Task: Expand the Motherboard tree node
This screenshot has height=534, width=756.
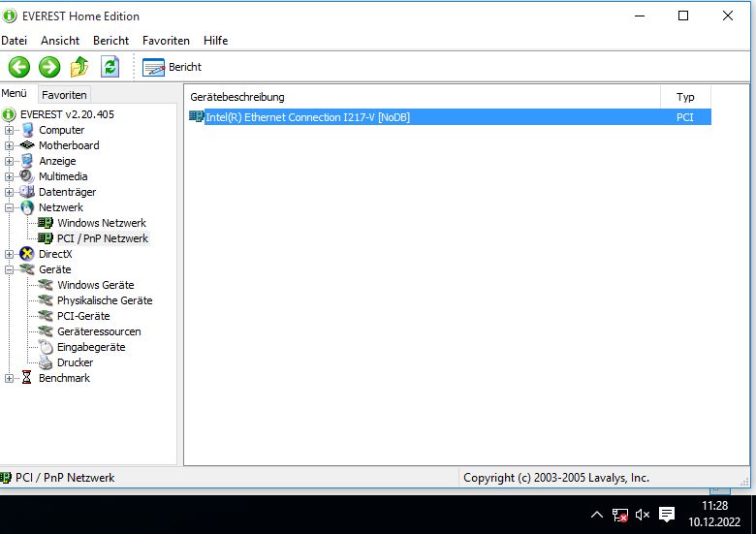Action: pyautogui.click(x=10, y=145)
